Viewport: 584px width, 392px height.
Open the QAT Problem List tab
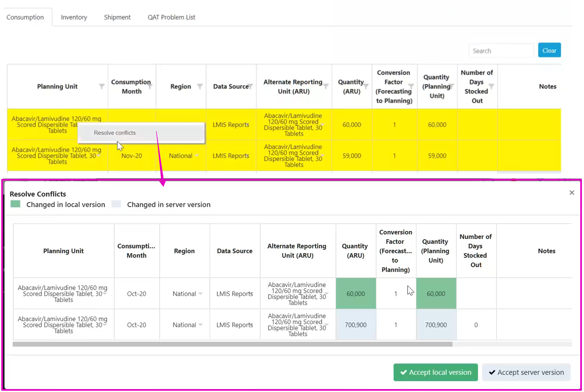[171, 17]
